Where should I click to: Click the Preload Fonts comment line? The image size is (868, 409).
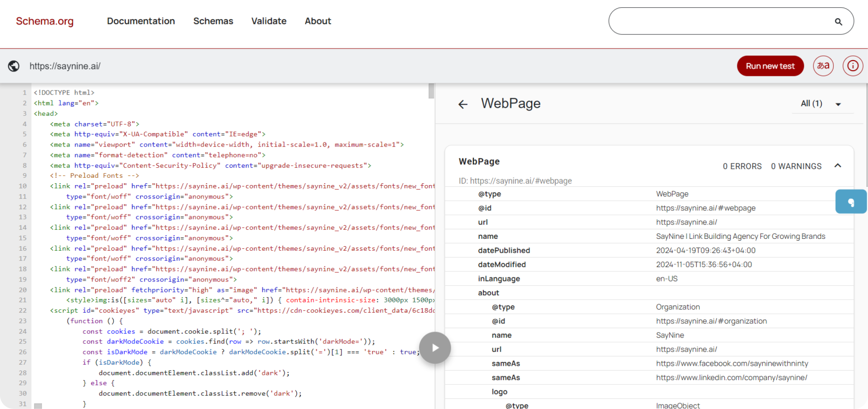click(x=94, y=176)
